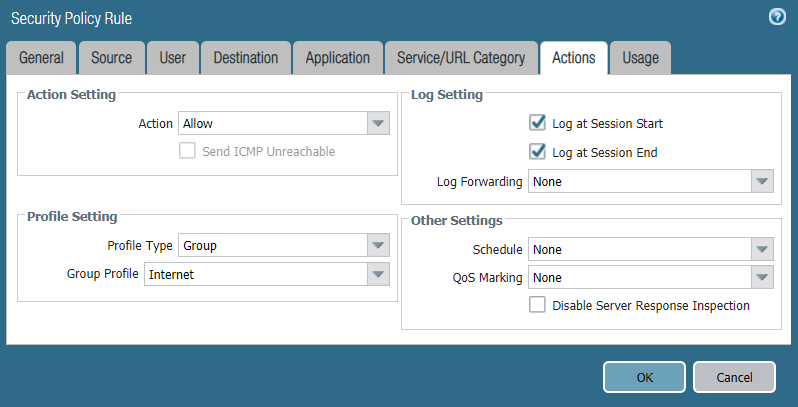Open the Usage tab

640,58
